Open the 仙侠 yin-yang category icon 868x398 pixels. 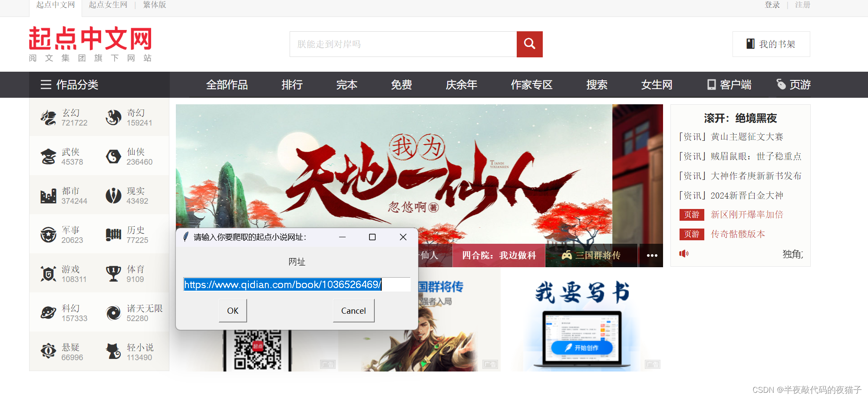pyautogui.click(x=113, y=156)
